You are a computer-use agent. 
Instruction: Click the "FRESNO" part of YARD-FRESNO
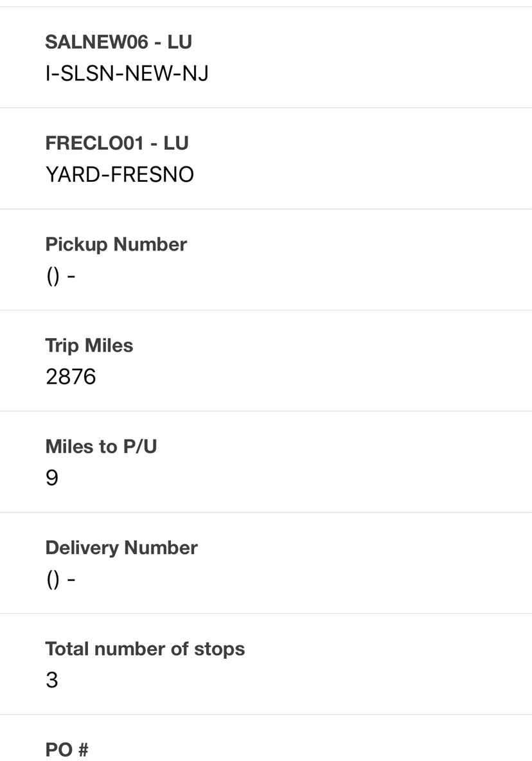click(x=152, y=174)
